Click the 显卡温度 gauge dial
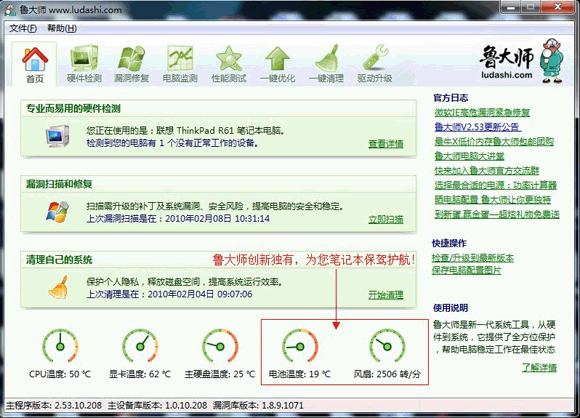The width and height of the screenshot is (580, 418). coord(140,346)
